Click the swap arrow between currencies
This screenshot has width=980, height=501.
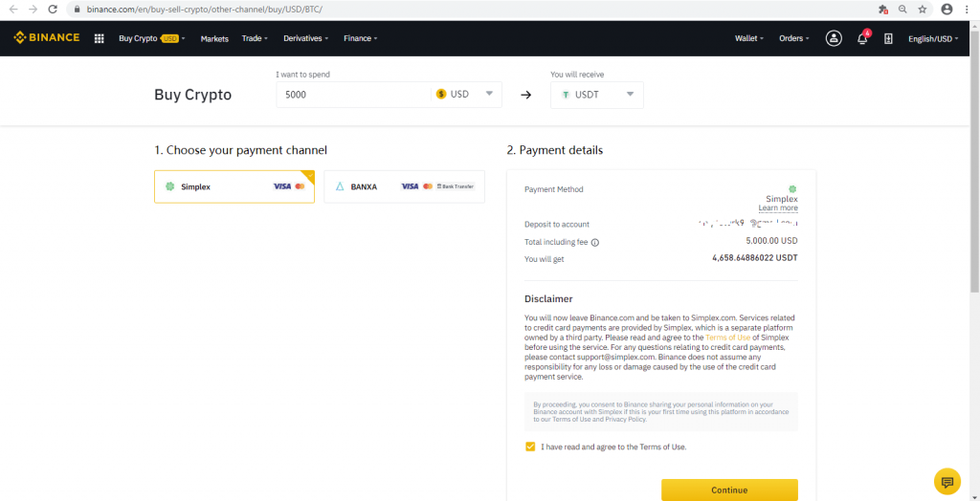click(x=526, y=95)
